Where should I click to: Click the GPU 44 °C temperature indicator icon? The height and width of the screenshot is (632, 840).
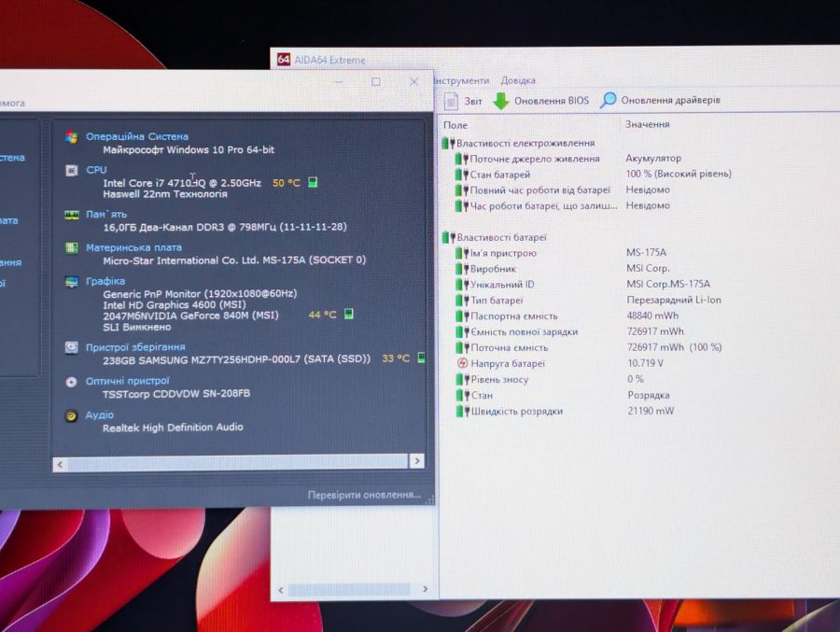point(349,314)
